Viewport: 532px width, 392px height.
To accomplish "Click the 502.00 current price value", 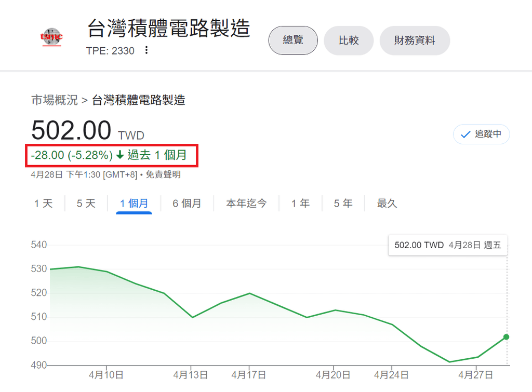I will coord(71,130).
